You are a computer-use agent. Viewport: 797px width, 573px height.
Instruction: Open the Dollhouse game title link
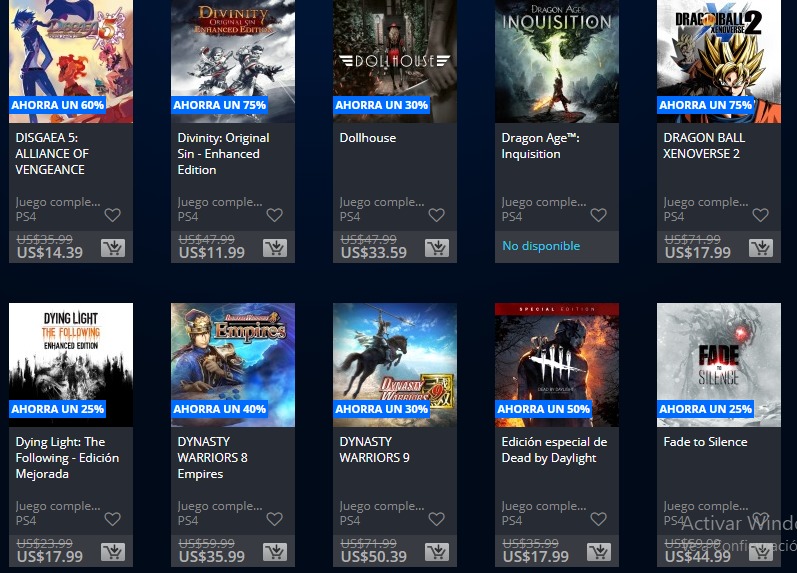click(367, 138)
